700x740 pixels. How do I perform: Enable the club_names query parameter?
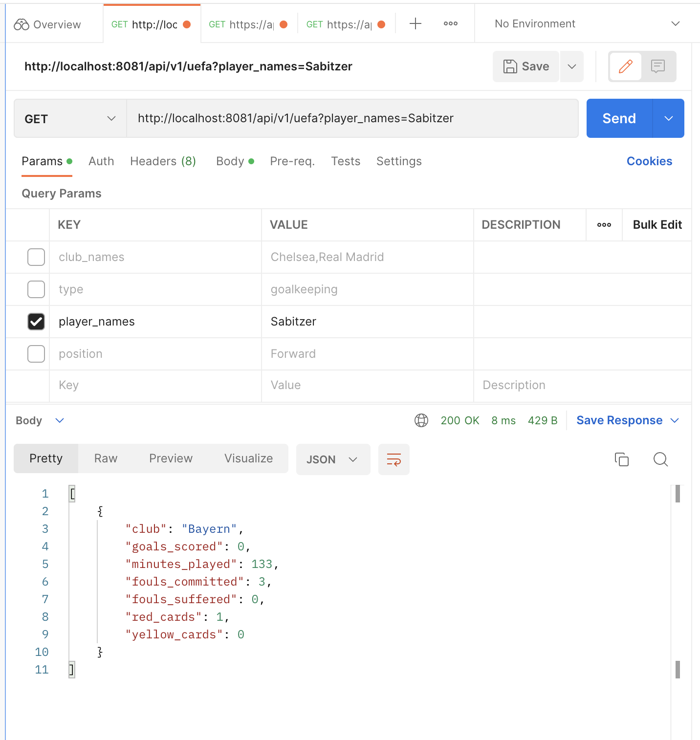tap(36, 257)
